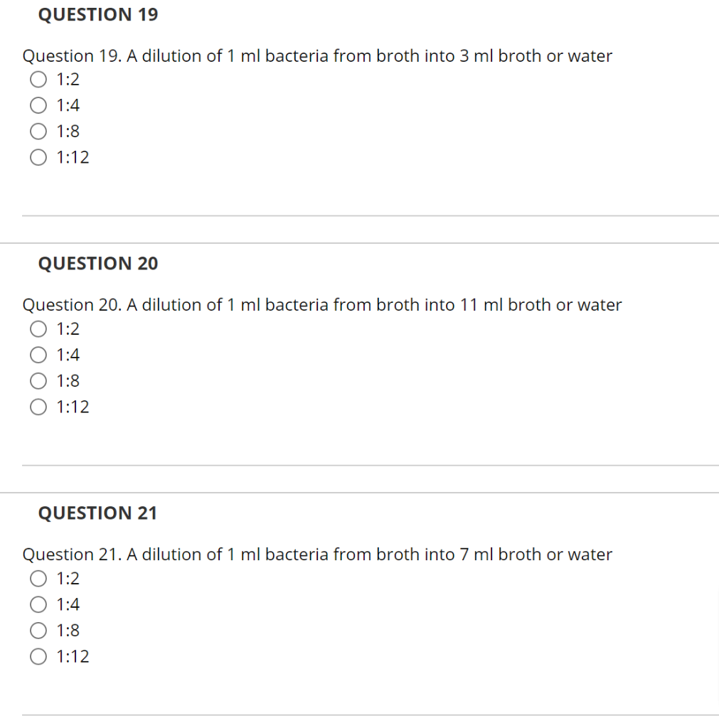
Task: Click the QUESTION 19 heading
Action: pyautogui.click(x=97, y=14)
